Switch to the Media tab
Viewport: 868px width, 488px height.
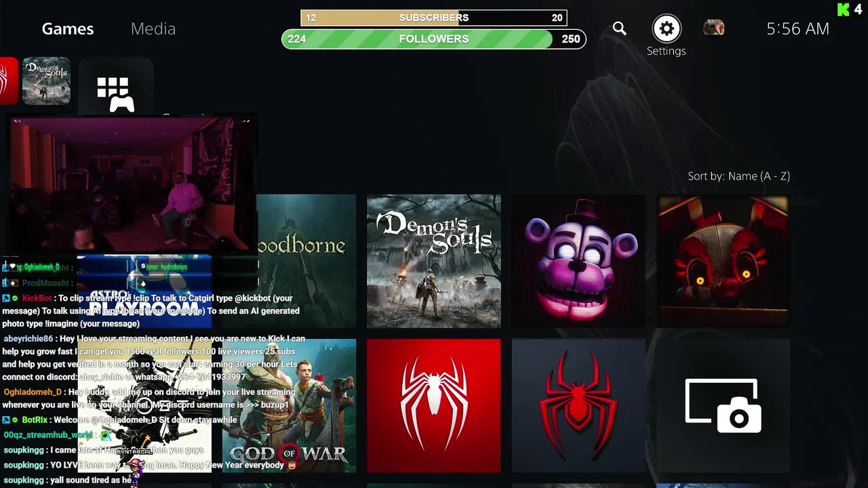pyautogui.click(x=153, y=28)
